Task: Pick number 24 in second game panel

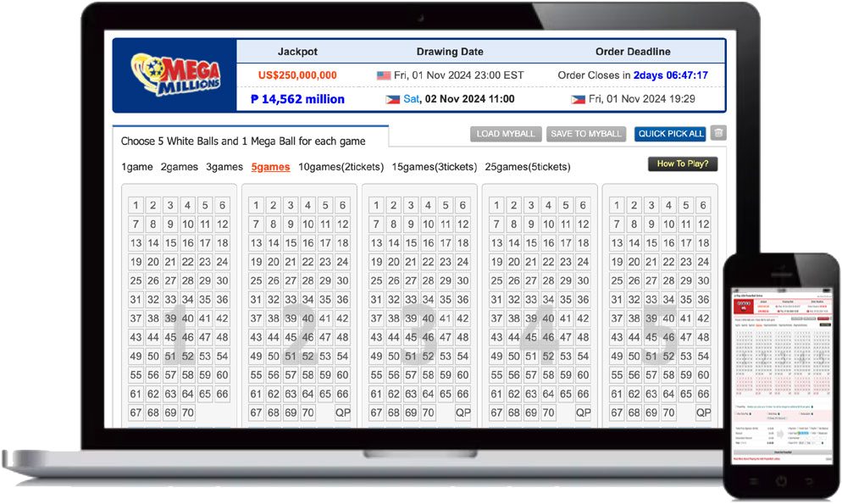Action: (x=342, y=263)
